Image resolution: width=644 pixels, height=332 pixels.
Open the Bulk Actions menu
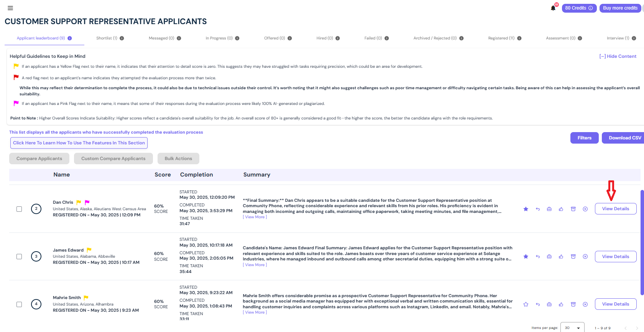click(178, 159)
